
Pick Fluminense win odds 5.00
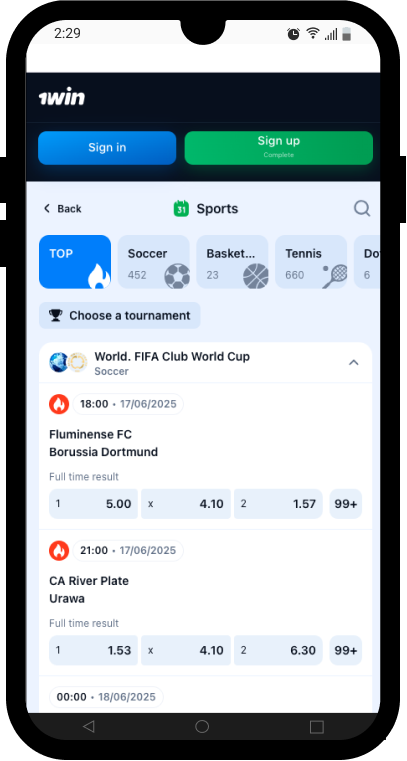pyautogui.click(x=93, y=504)
